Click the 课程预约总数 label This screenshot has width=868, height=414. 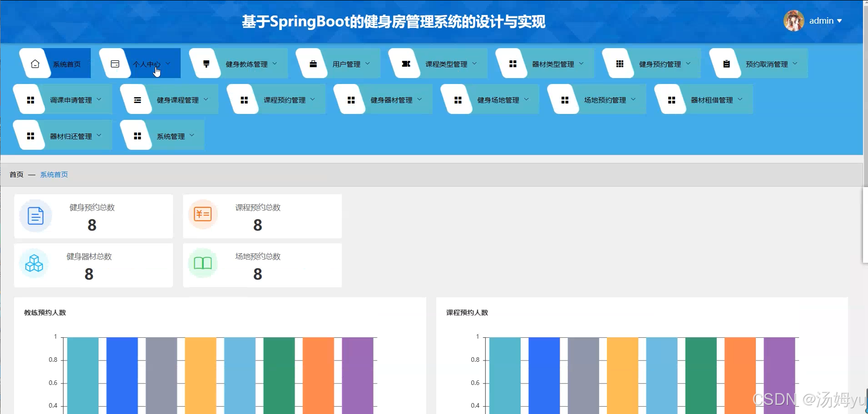[x=258, y=207]
